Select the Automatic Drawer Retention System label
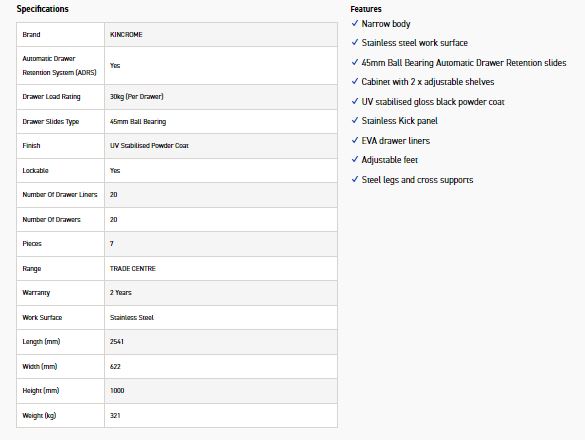 click(59, 65)
